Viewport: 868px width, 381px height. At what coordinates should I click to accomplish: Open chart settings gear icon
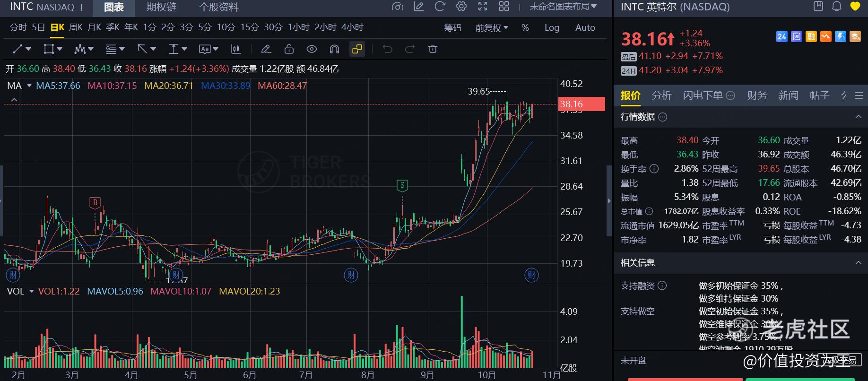point(461,7)
